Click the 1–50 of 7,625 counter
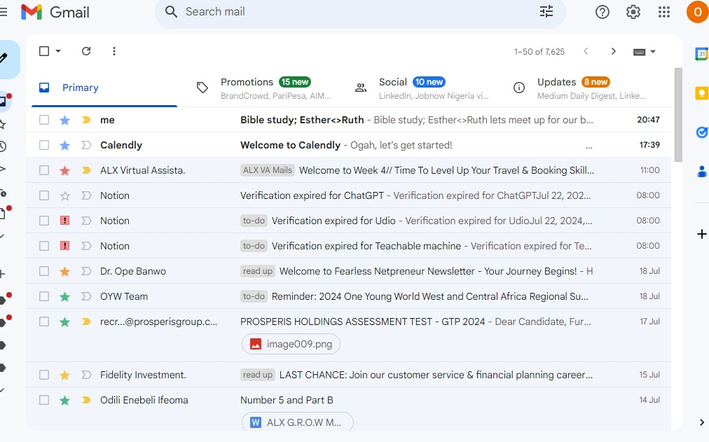This screenshot has width=709, height=442. (539, 52)
